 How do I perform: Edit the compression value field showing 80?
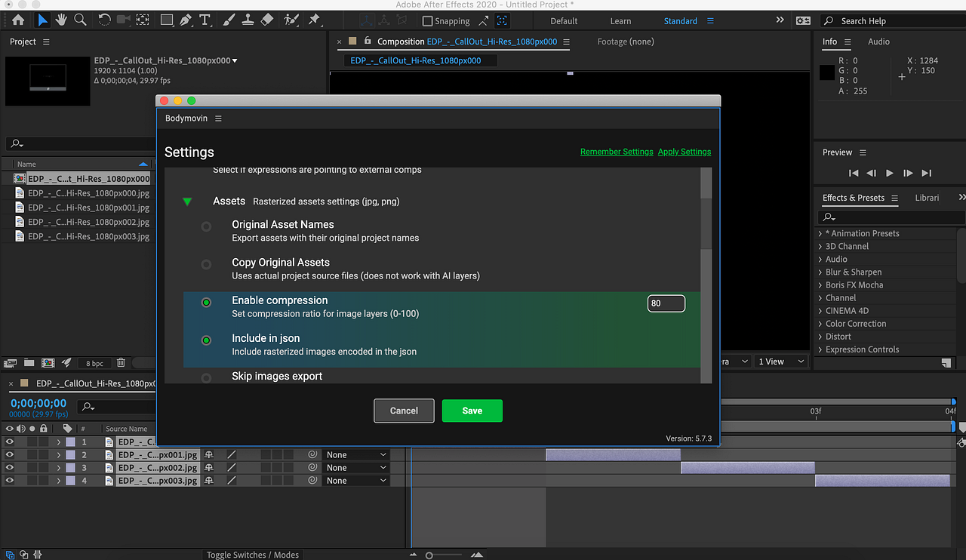pos(666,303)
